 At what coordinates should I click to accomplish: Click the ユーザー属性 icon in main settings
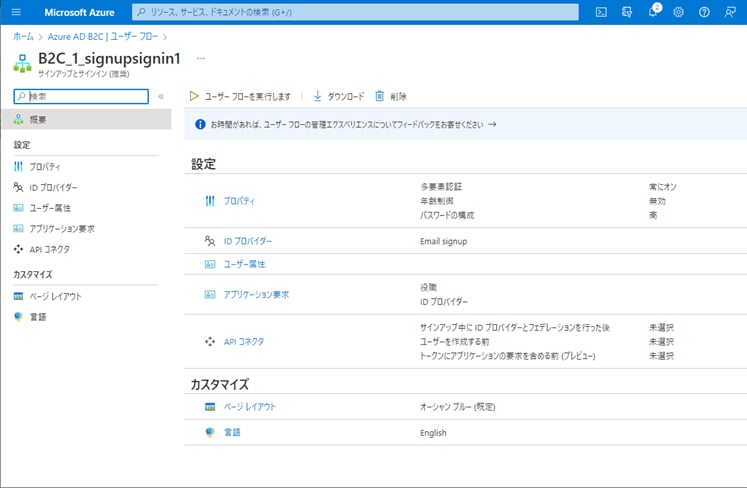coord(210,264)
